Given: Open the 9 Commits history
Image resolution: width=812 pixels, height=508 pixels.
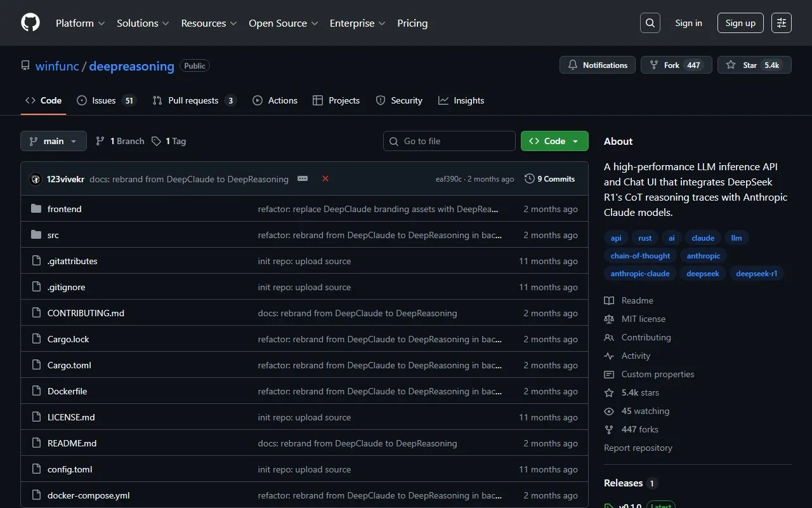Looking at the screenshot, I should point(549,179).
